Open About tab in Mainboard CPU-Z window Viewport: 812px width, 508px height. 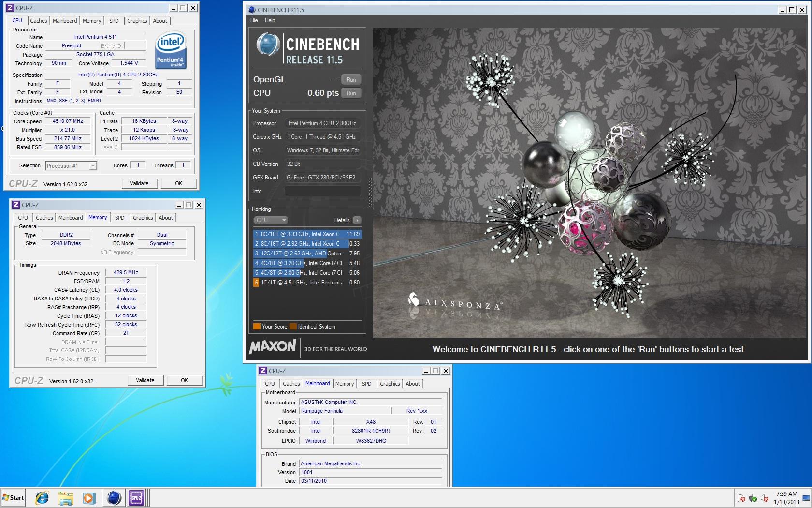click(413, 384)
